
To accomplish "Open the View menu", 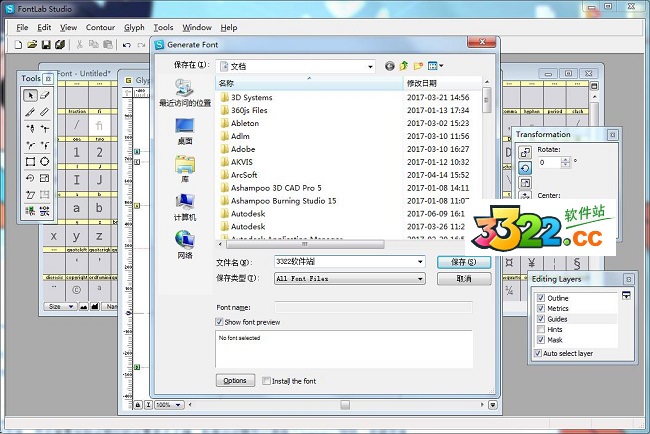I will [68, 27].
